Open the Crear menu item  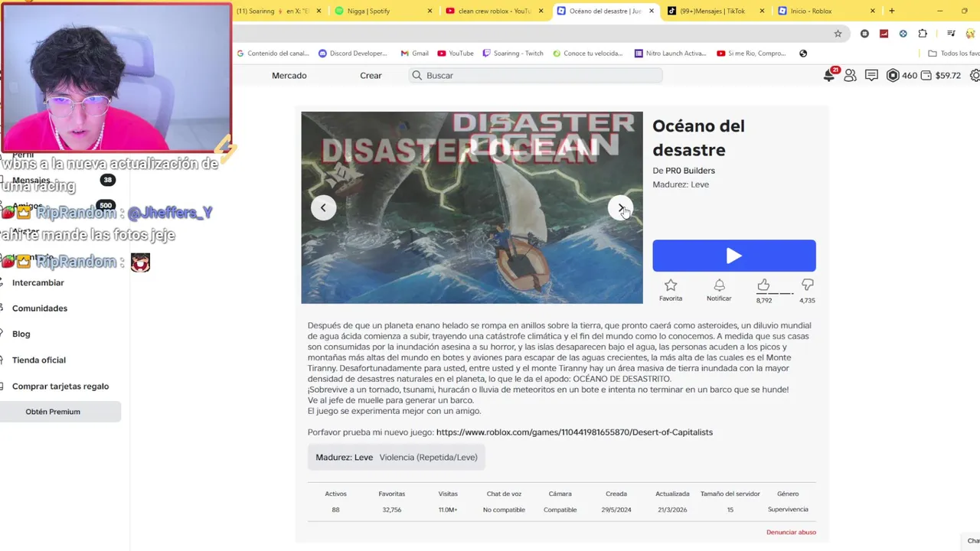click(371, 75)
